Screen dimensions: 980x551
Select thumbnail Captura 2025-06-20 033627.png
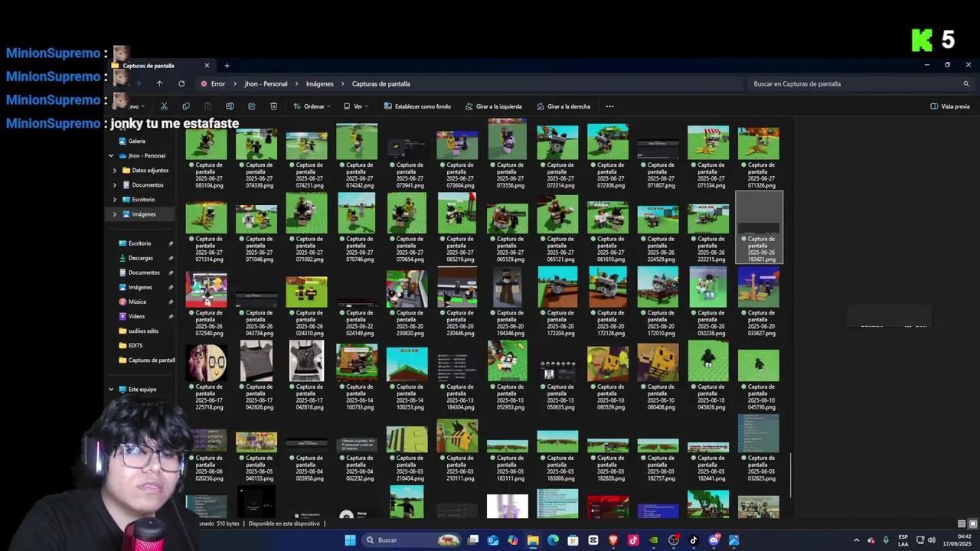(x=759, y=302)
